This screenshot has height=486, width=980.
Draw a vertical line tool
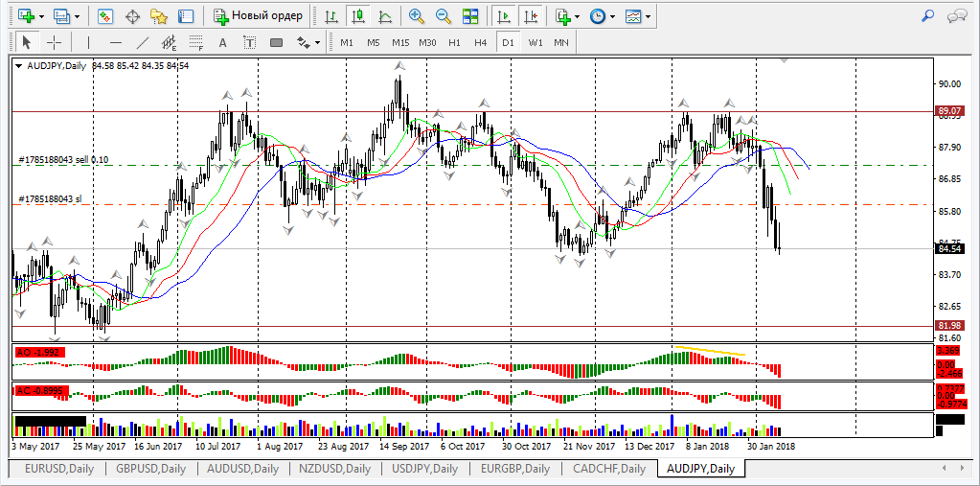click(x=89, y=42)
